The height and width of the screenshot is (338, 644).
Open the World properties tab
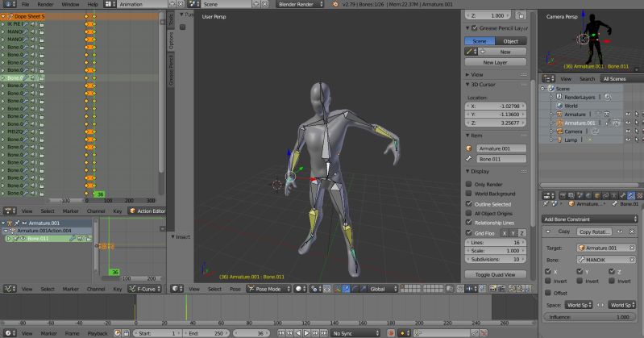[588, 196]
